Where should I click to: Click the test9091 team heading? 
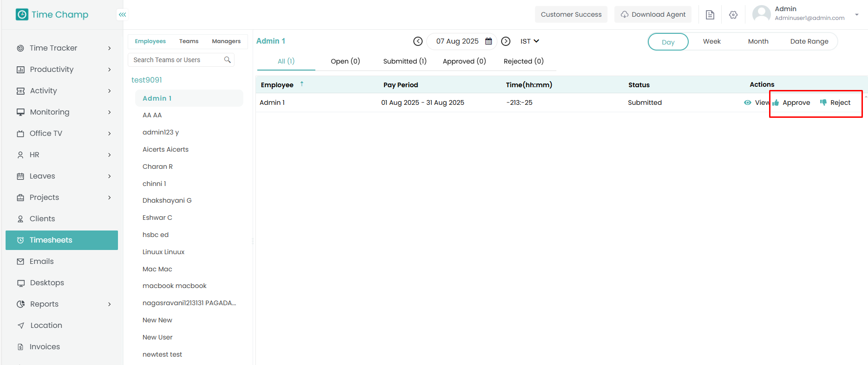pos(147,80)
